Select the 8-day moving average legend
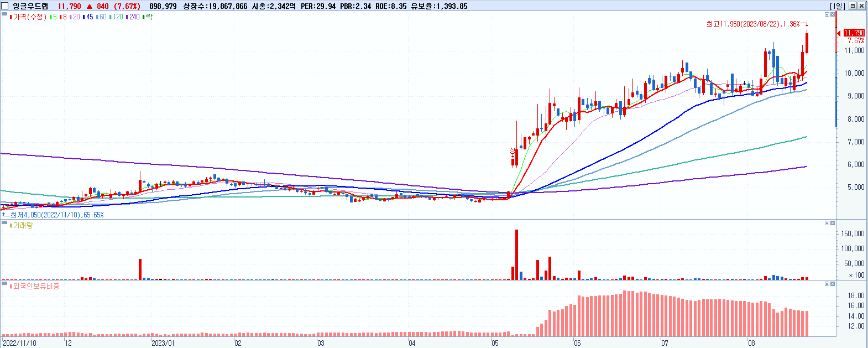This screenshot has width=868, height=348. (x=62, y=17)
